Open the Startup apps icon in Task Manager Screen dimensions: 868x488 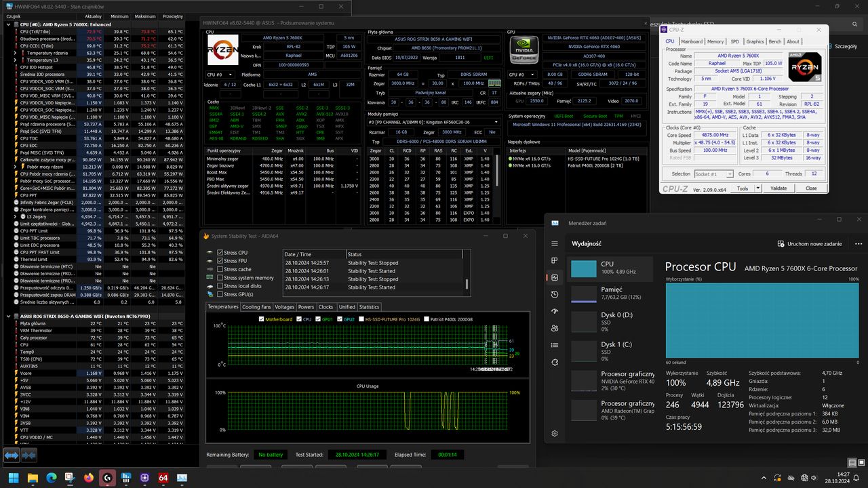[x=555, y=311]
